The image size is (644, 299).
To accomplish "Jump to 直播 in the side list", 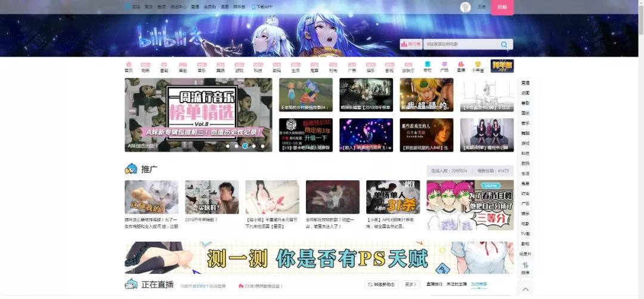I will pos(525,83).
